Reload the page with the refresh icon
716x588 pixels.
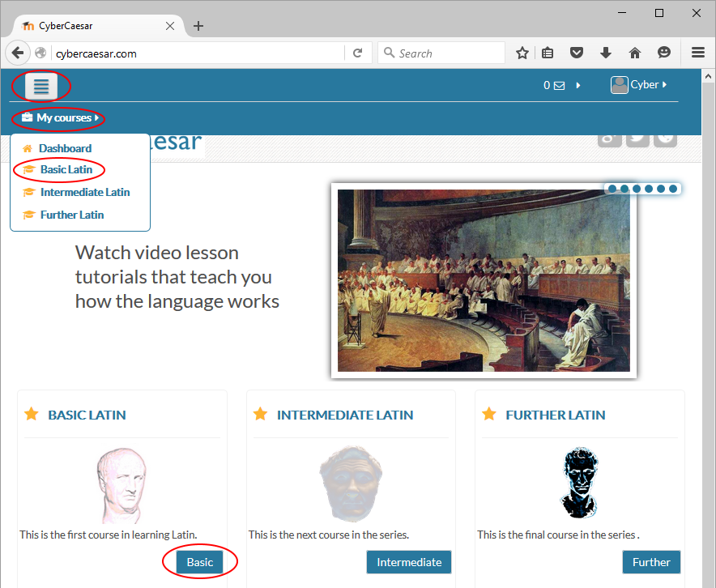point(357,53)
